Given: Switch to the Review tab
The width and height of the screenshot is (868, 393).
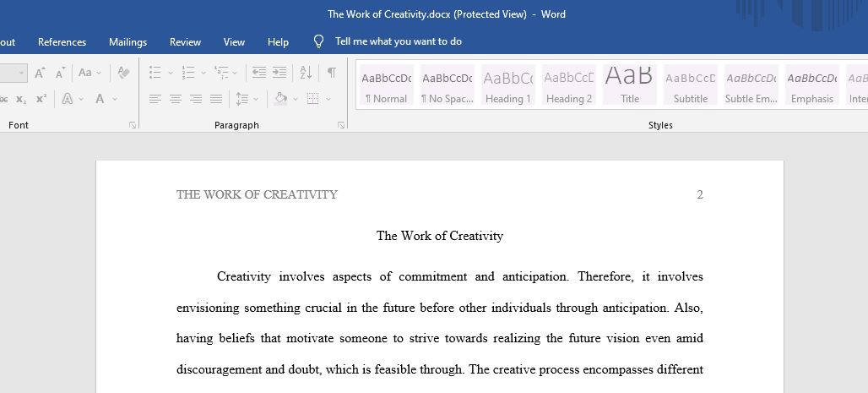Looking at the screenshot, I should [x=186, y=42].
